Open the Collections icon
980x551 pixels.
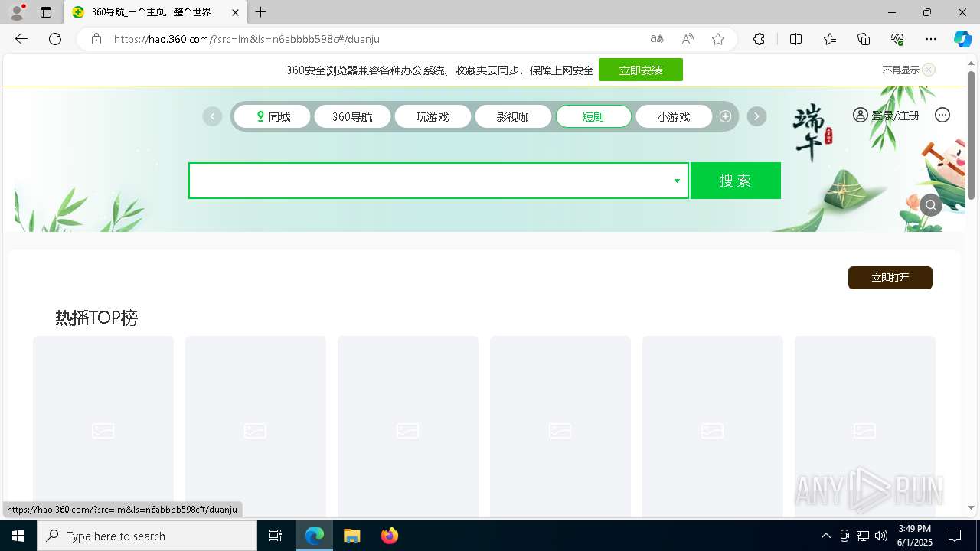coord(864,39)
